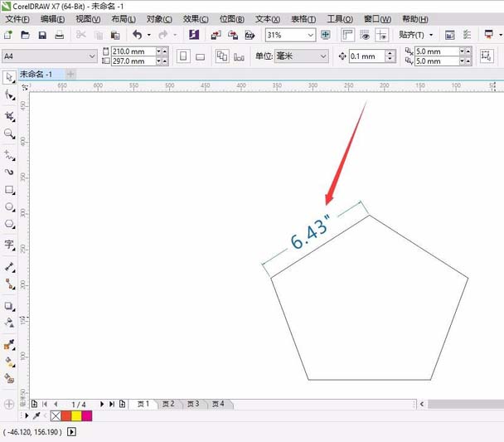504x442 pixels.
Task: Select the Parallel Dimension tool
Action: coord(9,267)
